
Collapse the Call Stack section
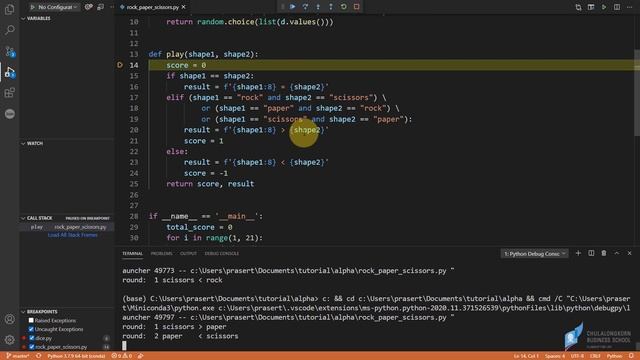pos(23,218)
